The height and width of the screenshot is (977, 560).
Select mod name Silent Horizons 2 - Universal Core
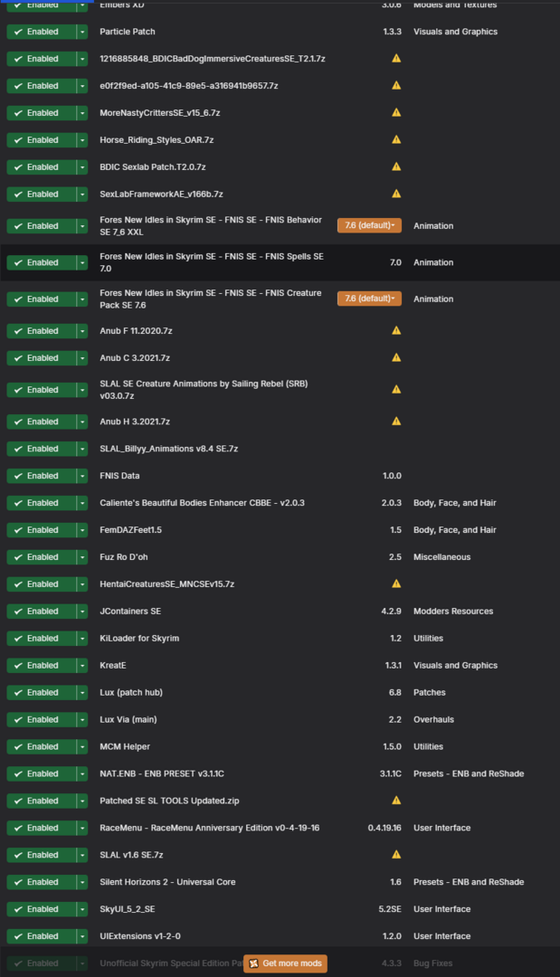[x=167, y=882]
